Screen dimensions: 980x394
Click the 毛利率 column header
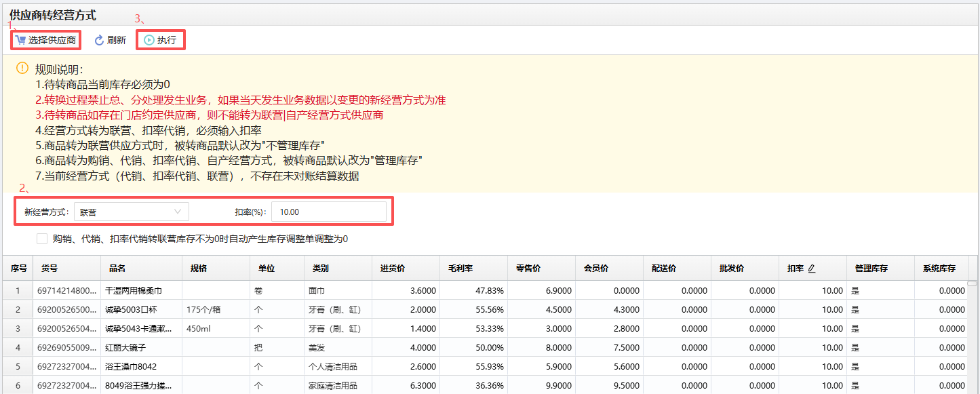click(460, 269)
